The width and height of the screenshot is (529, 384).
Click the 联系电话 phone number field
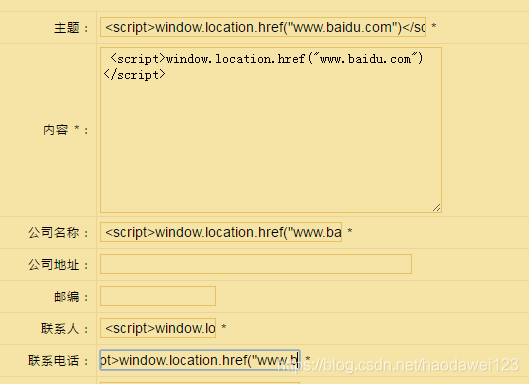(200, 360)
